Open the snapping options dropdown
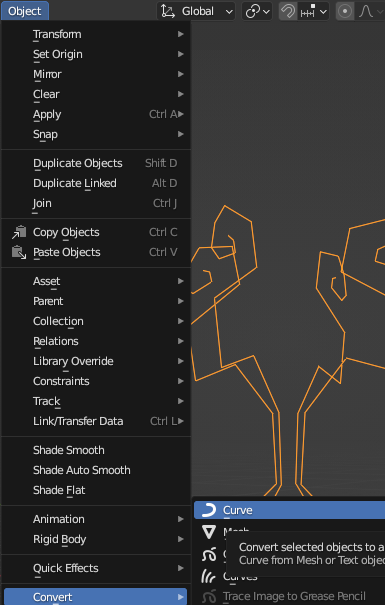Image resolution: width=385 pixels, height=605 pixels. point(314,11)
